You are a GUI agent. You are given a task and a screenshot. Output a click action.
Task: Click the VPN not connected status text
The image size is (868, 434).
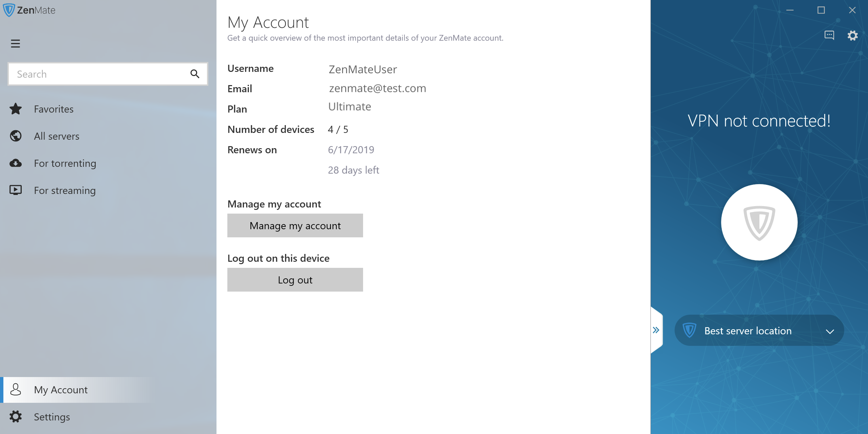pos(759,121)
